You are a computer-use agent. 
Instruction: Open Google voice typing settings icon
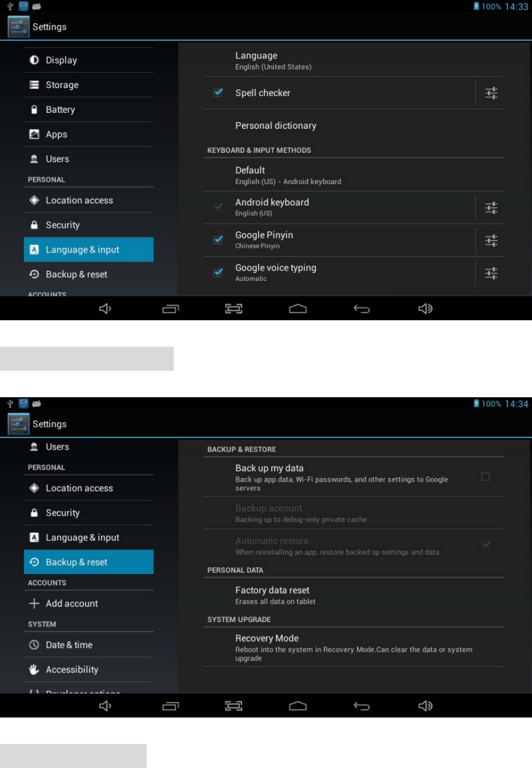[491, 273]
